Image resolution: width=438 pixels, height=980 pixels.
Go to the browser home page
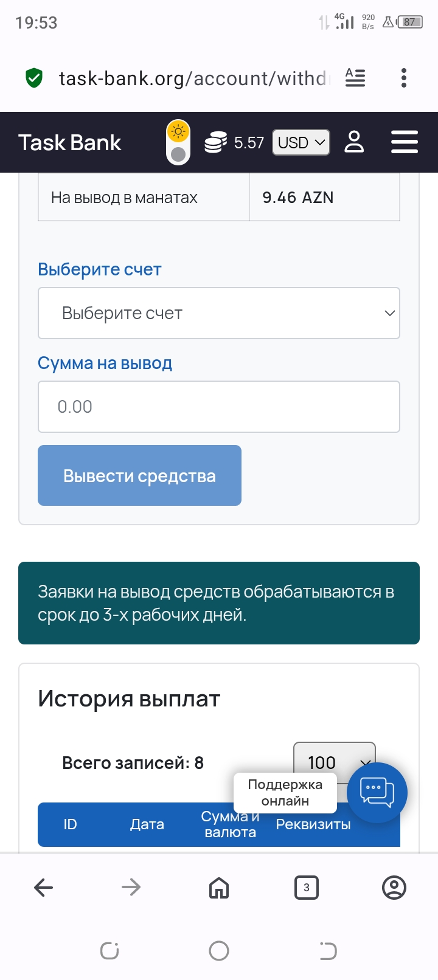(219, 888)
